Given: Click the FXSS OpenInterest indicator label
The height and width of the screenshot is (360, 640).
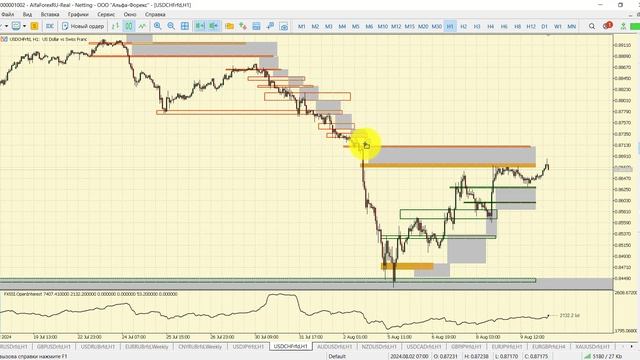Looking at the screenshot, I should click(x=91, y=294).
